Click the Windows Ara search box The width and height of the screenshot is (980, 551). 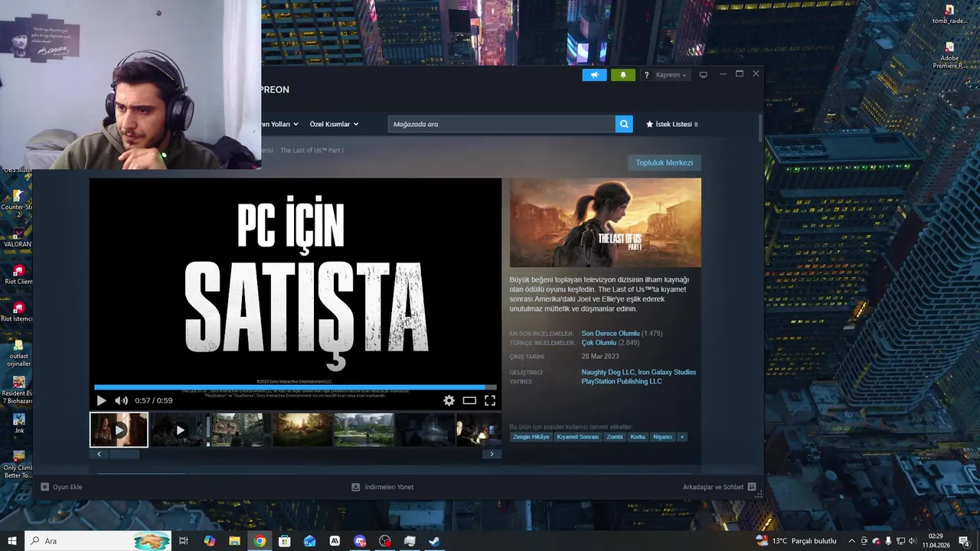click(98, 541)
